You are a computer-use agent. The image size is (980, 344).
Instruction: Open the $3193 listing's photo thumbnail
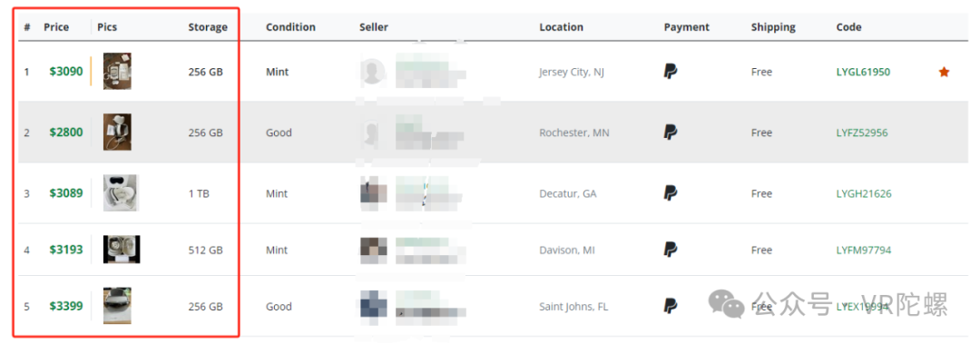[122, 250]
